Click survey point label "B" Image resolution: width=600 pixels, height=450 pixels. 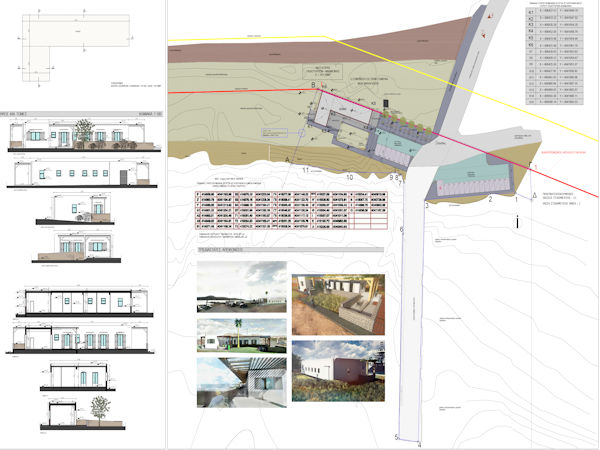coord(313,85)
